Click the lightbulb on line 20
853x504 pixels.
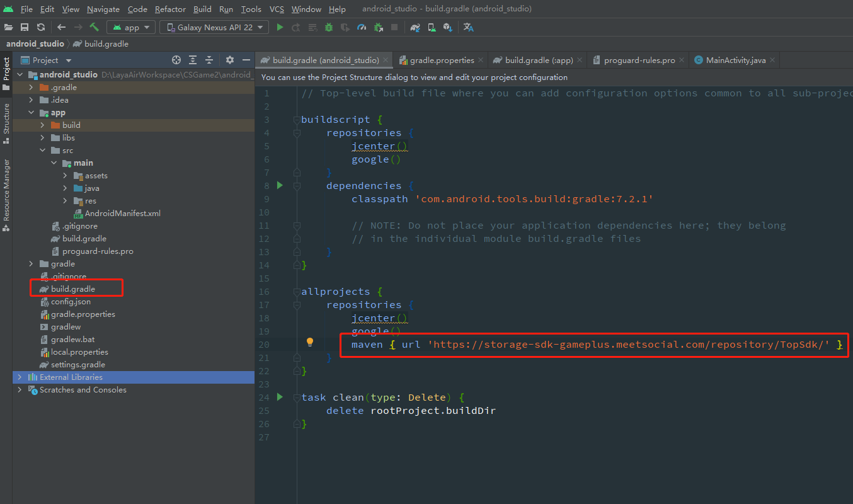pyautogui.click(x=310, y=342)
